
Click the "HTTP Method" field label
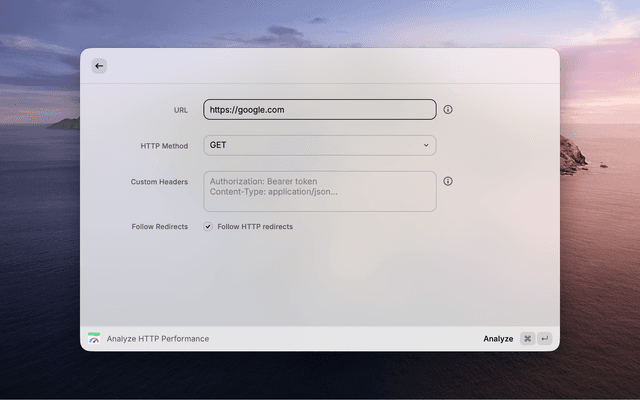click(164, 146)
